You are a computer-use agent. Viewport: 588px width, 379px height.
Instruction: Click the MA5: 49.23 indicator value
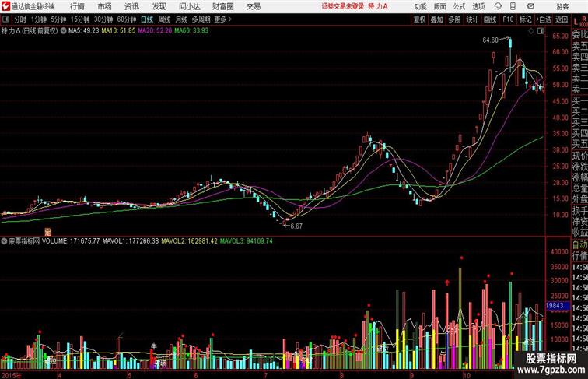83,31
